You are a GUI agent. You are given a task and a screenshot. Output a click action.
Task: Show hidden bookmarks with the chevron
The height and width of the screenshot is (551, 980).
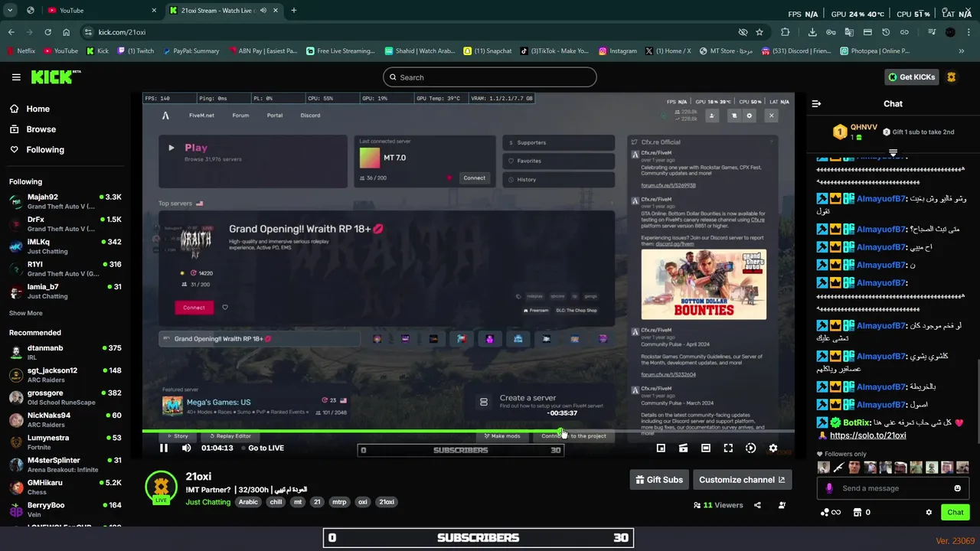[x=962, y=51]
